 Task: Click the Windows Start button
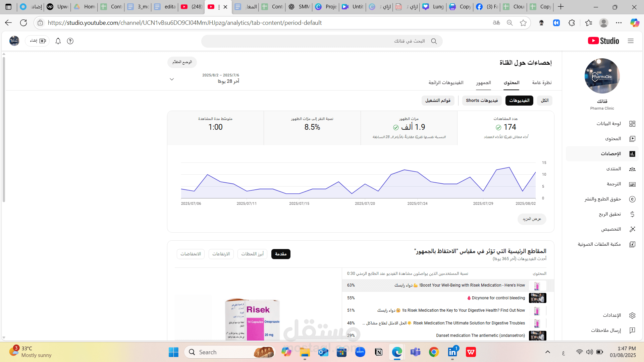(173, 352)
